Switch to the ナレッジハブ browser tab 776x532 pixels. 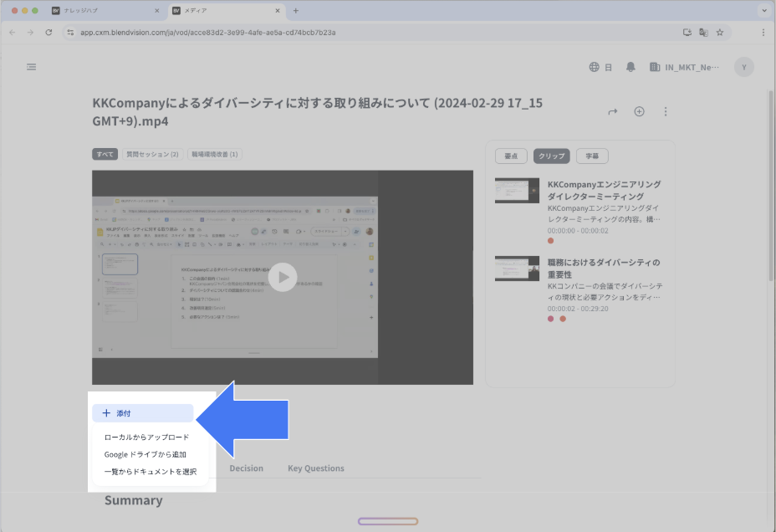[x=105, y=10]
